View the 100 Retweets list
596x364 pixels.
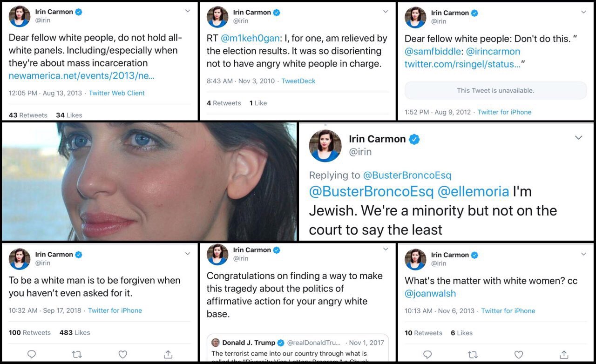(30, 332)
